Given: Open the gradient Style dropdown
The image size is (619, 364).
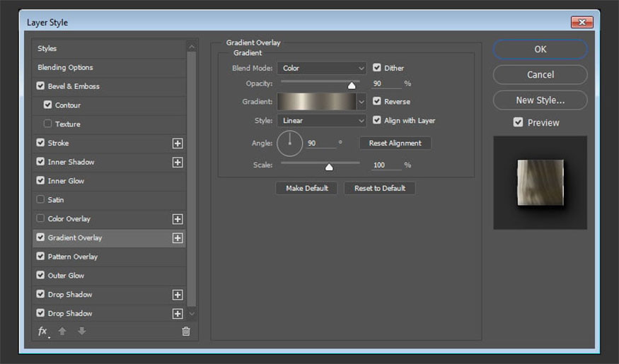Looking at the screenshot, I should (x=321, y=120).
